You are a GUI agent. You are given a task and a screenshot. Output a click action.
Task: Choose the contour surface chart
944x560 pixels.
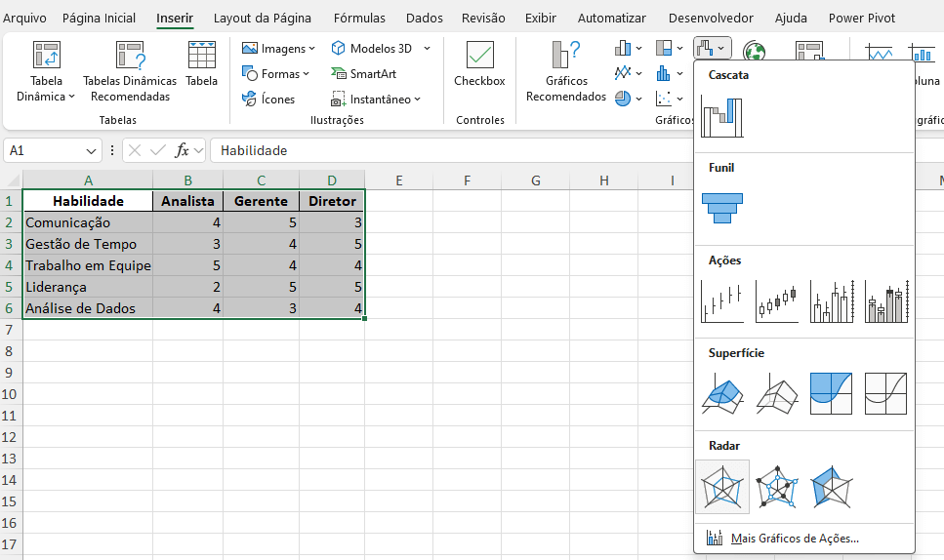(x=832, y=394)
